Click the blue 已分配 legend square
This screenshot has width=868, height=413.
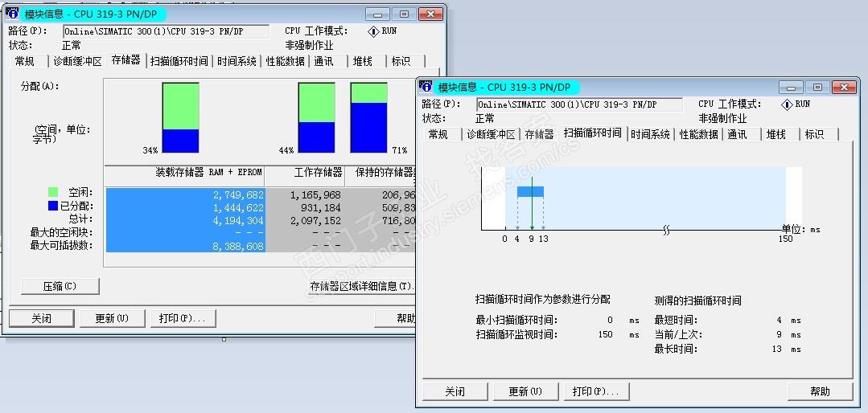coord(53,206)
